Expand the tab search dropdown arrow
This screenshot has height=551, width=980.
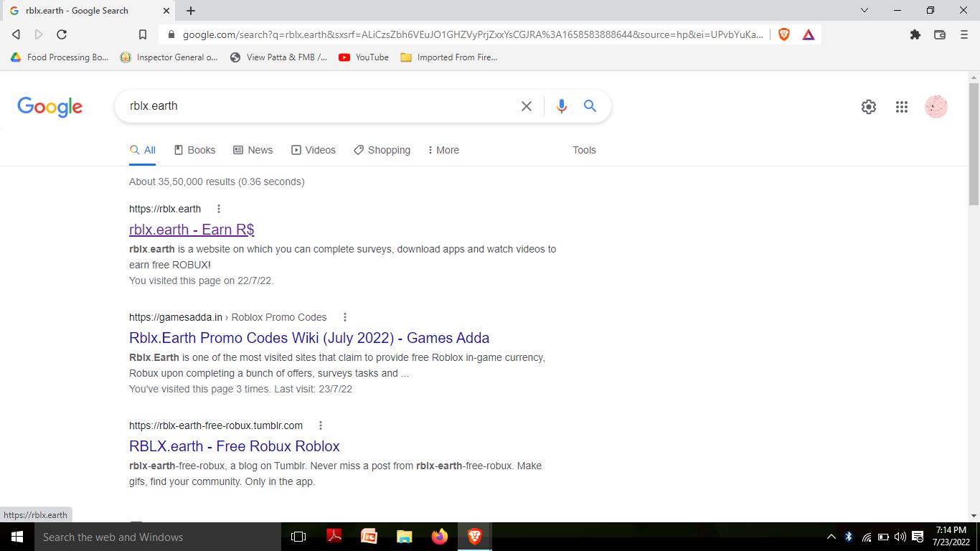click(864, 10)
